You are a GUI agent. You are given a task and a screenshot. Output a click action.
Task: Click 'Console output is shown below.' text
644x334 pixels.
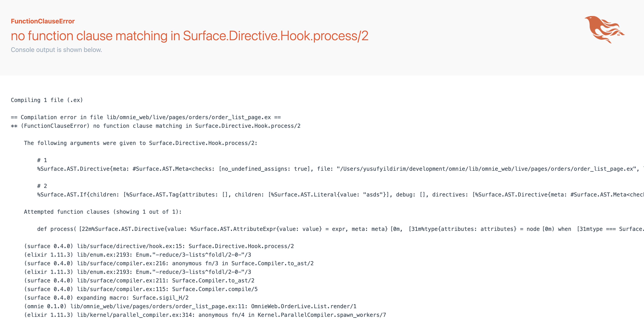pos(56,50)
